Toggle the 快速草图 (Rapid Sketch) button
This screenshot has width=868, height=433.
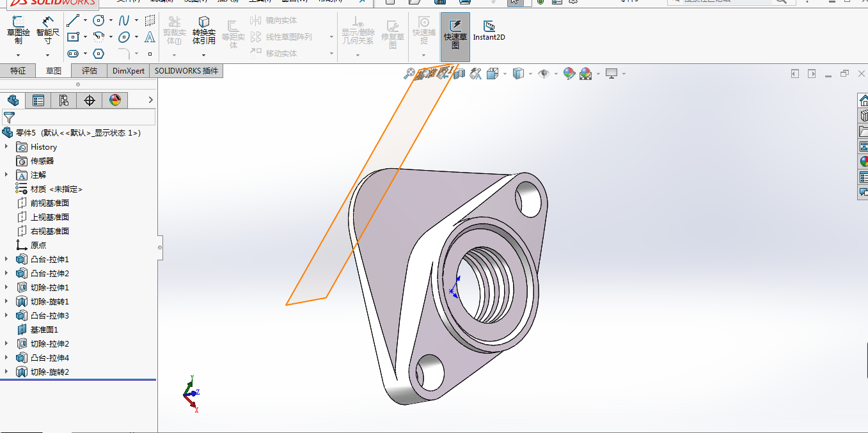[x=455, y=36]
